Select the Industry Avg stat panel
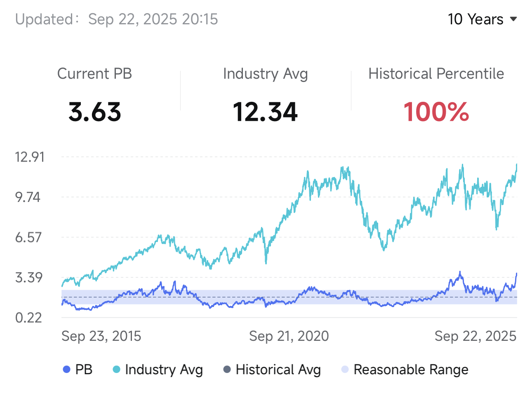The image size is (532, 401). tap(266, 74)
